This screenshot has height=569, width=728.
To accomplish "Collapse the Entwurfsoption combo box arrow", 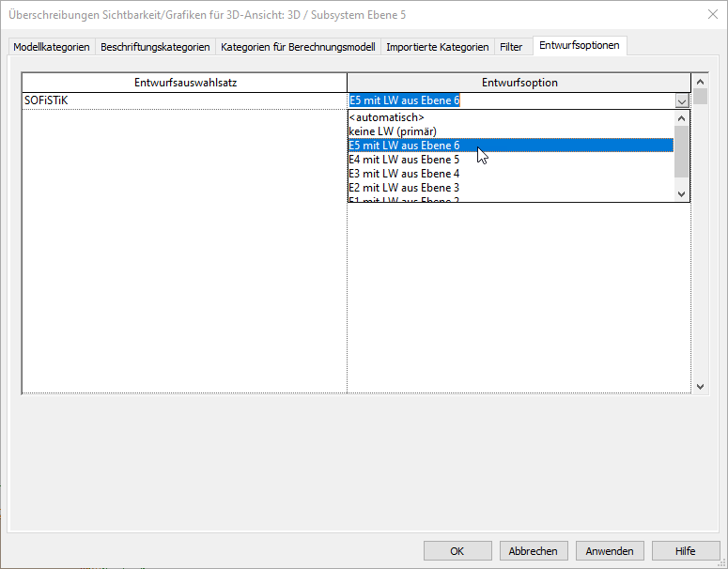I will pyautogui.click(x=681, y=101).
